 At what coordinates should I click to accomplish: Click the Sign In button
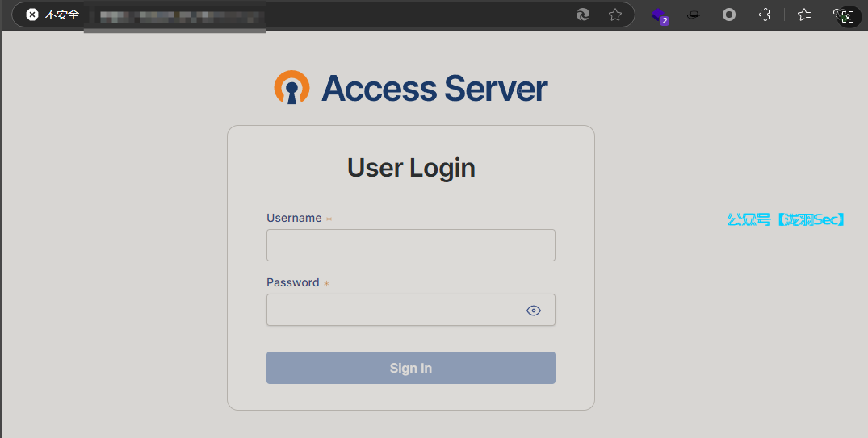410,368
